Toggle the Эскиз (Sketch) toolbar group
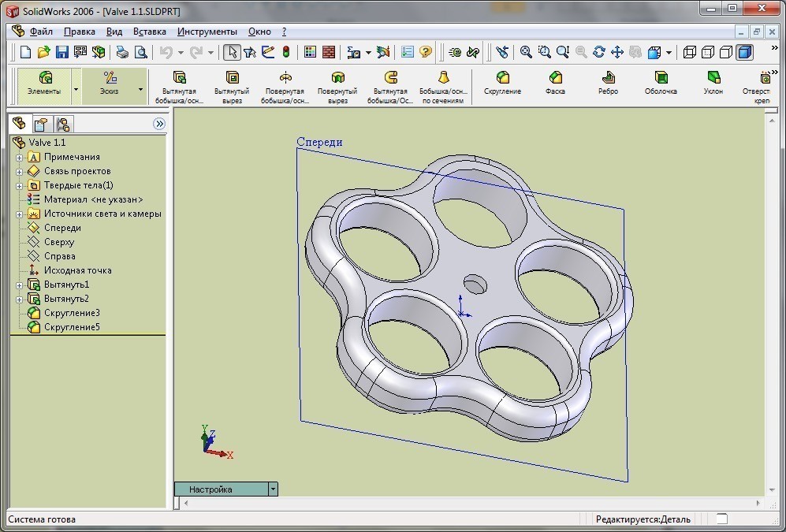The width and height of the screenshot is (786, 532). [110, 82]
